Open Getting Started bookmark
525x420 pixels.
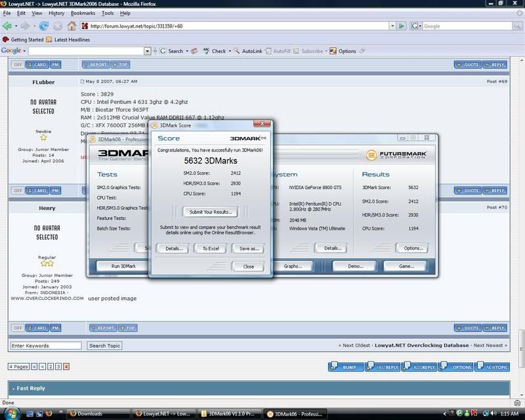[x=23, y=39]
